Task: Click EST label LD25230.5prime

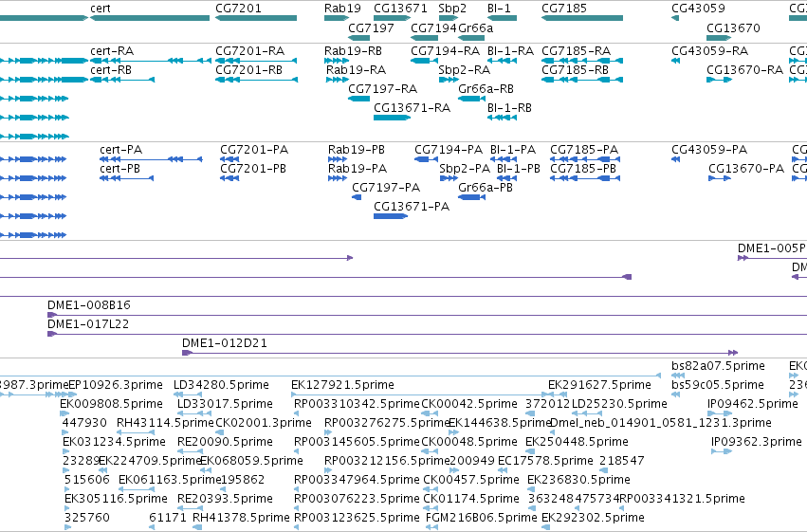Action: click(619, 404)
